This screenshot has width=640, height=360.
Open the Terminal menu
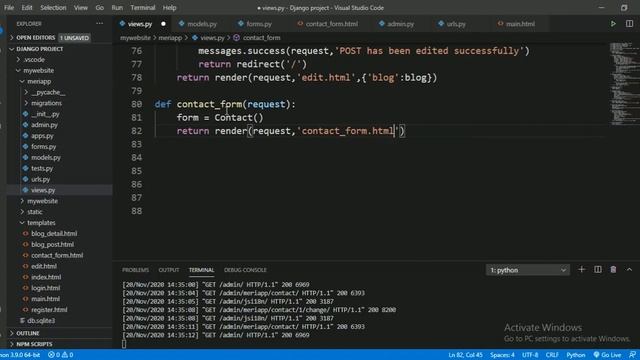(143, 8)
